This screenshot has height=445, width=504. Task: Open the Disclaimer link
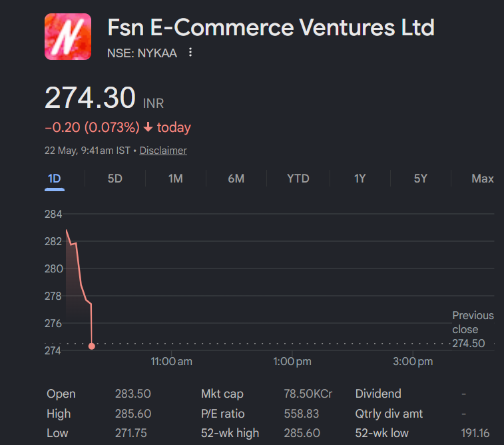163,151
